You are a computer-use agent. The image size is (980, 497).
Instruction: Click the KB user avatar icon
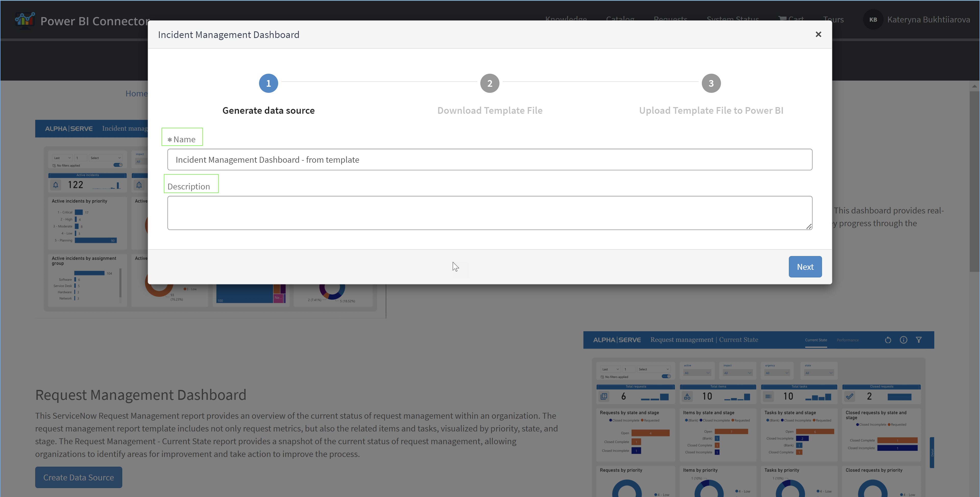(x=873, y=19)
